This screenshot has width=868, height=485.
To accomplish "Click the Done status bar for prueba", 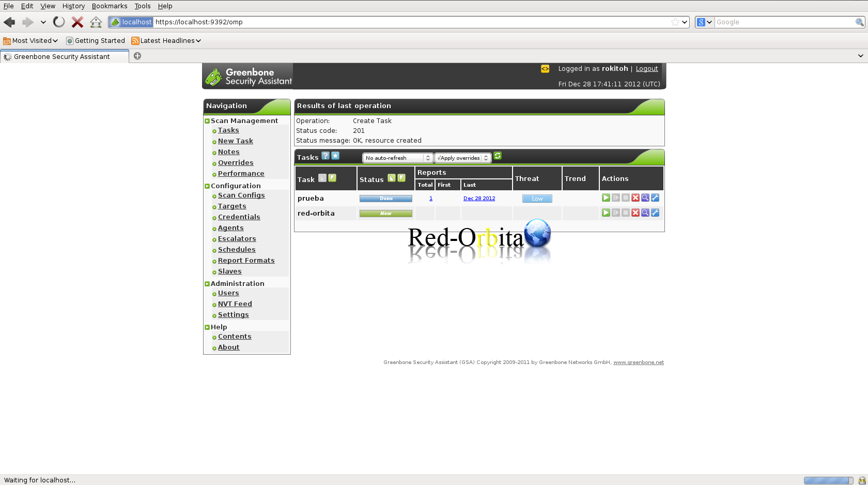I will click(x=385, y=198).
